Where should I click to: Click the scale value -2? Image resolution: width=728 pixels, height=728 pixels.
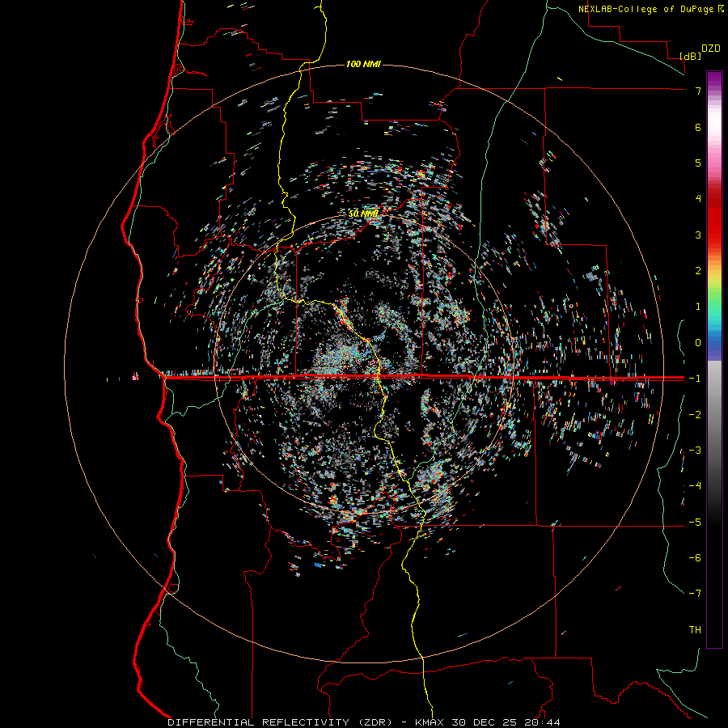click(x=695, y=415)
